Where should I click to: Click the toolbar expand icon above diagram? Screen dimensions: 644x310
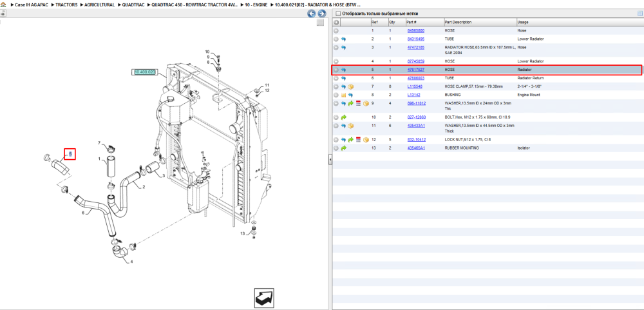click(x=3, y=14)
